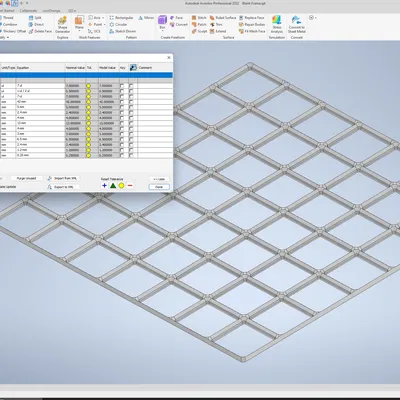This screenshot has width=400, height=400.
Task: Open Stress Analysis
Action: click(x=277, y=24)
